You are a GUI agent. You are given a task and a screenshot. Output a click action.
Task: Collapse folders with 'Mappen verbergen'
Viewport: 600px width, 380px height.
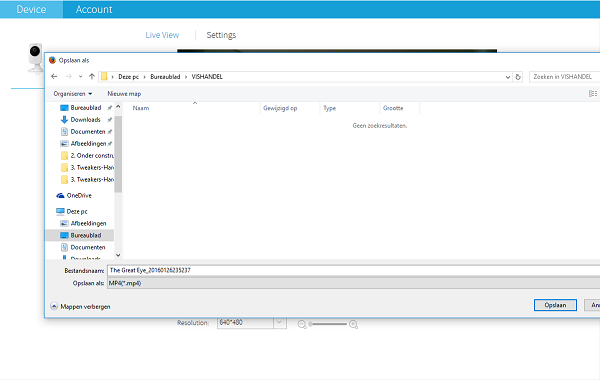[x=80, y=307]
